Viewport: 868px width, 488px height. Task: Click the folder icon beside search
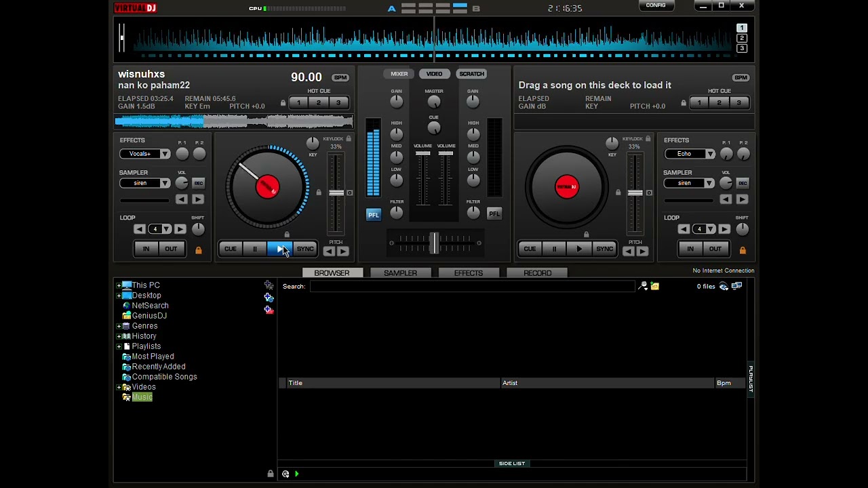pyautogui.click(x=654, y=287)
